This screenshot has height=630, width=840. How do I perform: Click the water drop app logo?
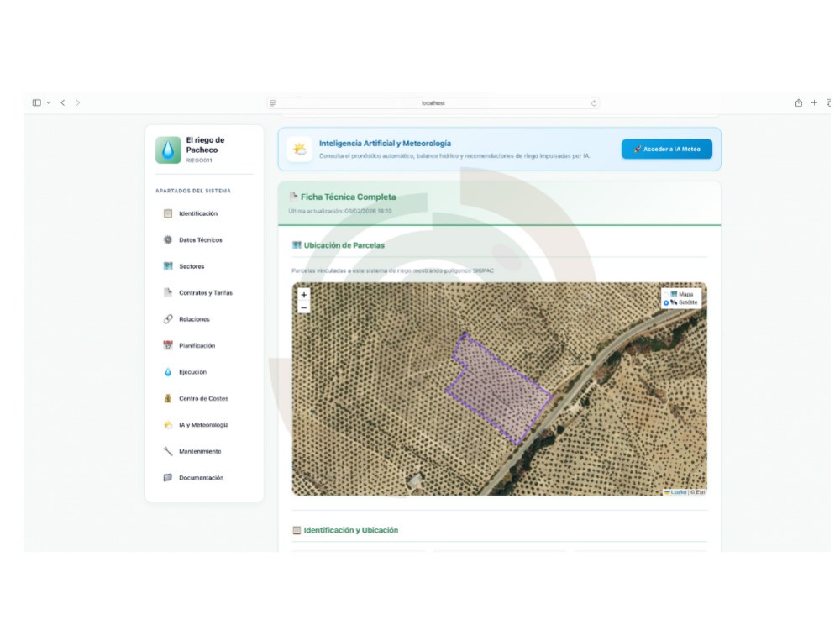click(x=168, y=150)
